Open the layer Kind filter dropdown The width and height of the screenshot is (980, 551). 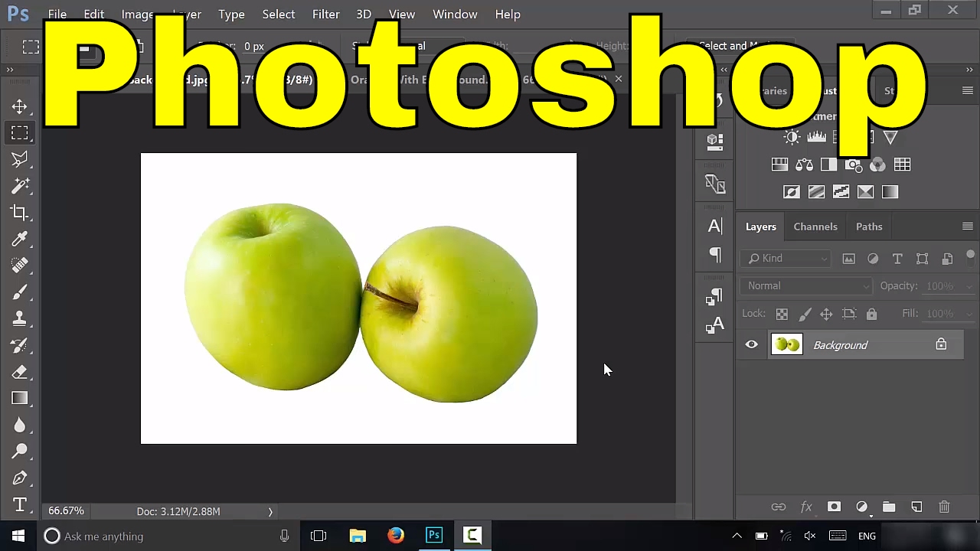tap(786, 259)
